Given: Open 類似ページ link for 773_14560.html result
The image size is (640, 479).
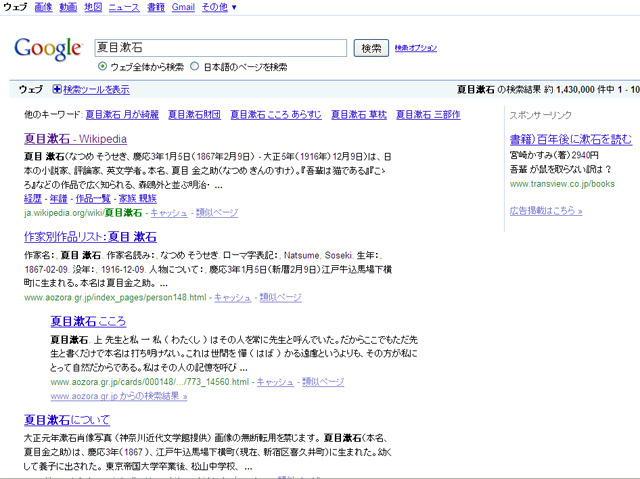Looking at the screenshot, I should click(x=323, y=382).
